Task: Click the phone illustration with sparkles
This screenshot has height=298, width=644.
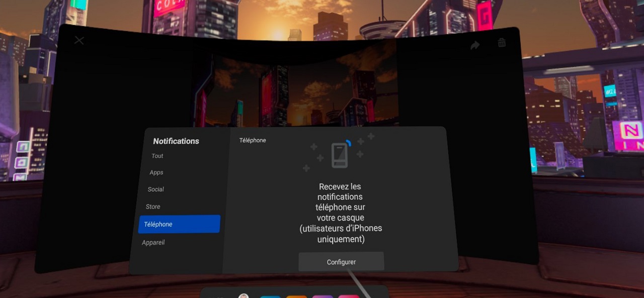Action: (340, 153)
